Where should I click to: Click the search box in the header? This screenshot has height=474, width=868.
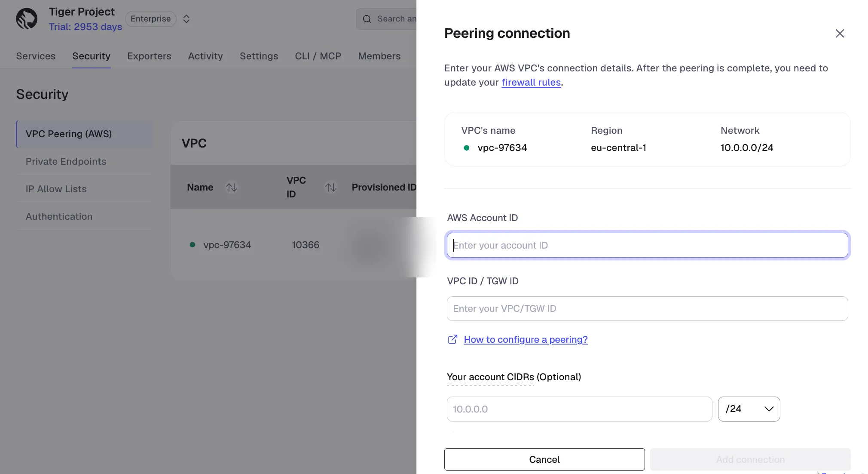pyautogui.click(x=387, y=19)
